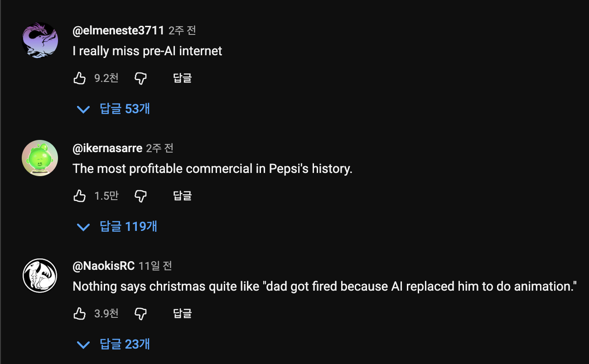589x364 pixels.
Task: Reply to @elmeneste3711's comment
Action: (x=183, y=78)
